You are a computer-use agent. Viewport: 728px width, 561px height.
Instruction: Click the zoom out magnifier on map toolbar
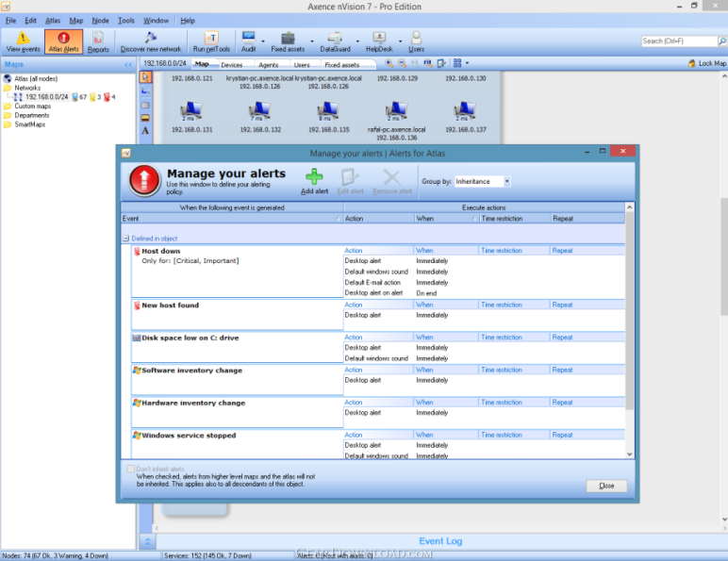(x=402, y=63)
